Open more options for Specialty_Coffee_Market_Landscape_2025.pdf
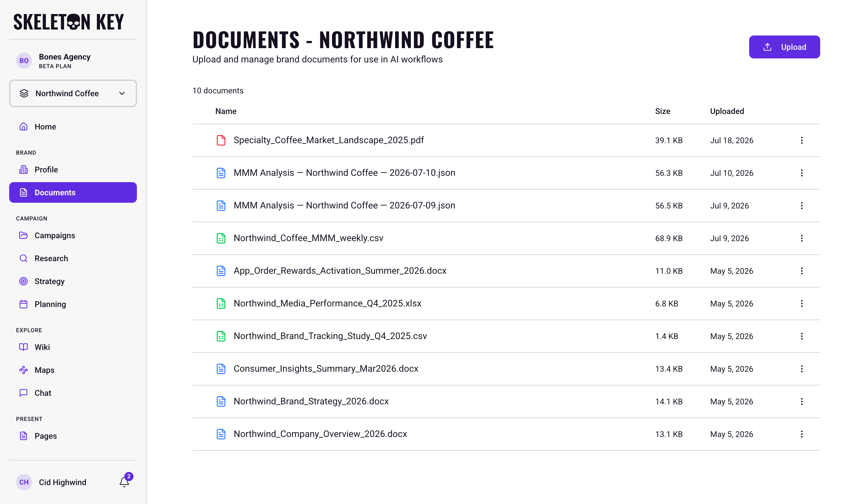Viewport: 866px width, 504px height. click(801, 141)
